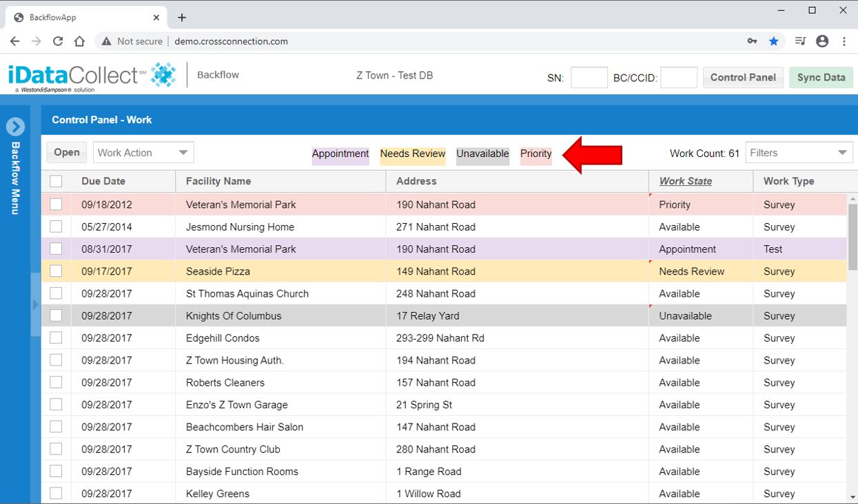858x504 pixels.
Task: Click the Not secure warning icon
Action: click(x=106, y=41)
